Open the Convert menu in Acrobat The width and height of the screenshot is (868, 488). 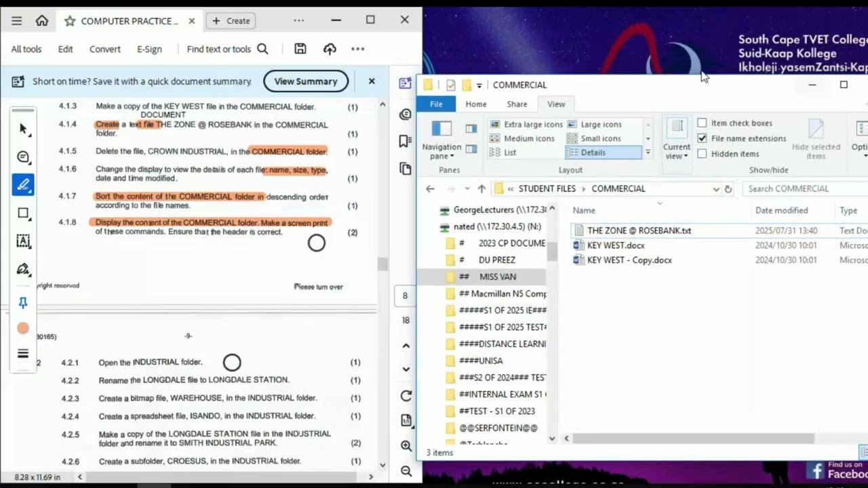point(105,49)
